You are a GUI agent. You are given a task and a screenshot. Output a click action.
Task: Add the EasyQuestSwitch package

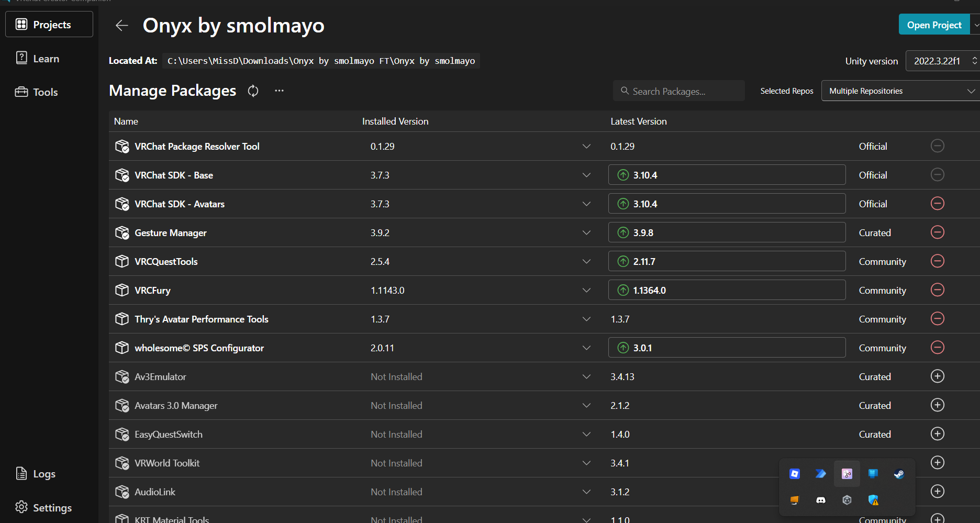(x=938, y=433)
